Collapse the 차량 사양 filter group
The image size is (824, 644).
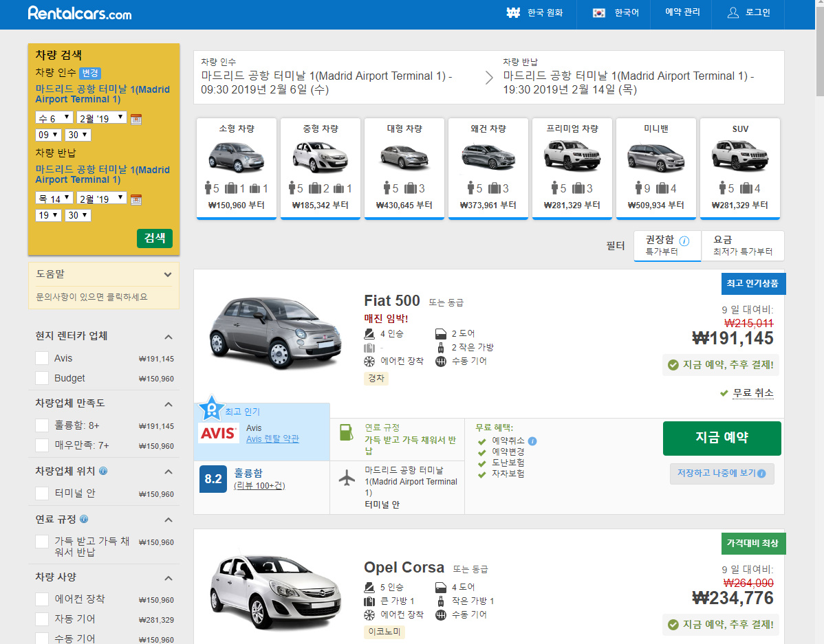click(168, 578)
